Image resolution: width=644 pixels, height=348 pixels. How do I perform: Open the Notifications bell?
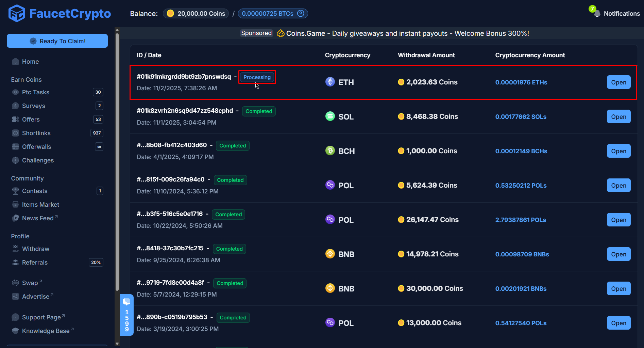[597, 14]
